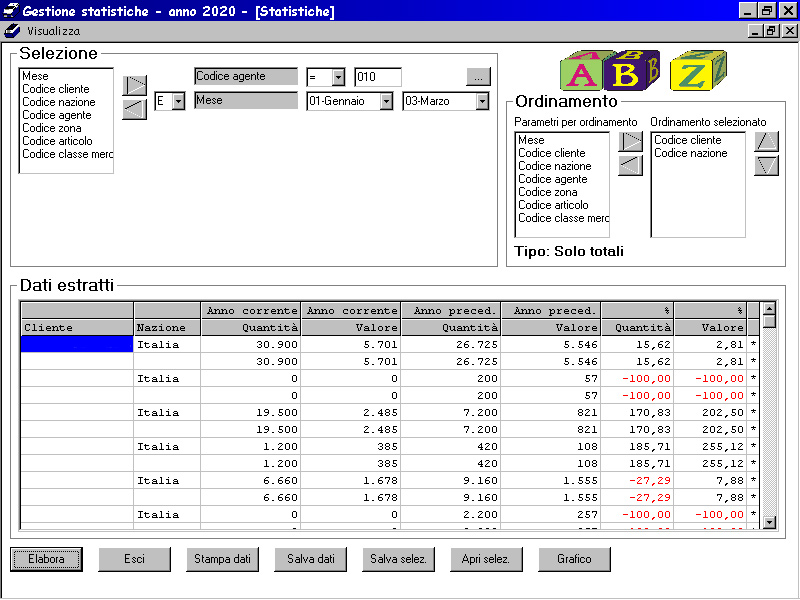Select Codice classe merc in Selezione list
Screen dimensions: 800x600
coord(67,154)
